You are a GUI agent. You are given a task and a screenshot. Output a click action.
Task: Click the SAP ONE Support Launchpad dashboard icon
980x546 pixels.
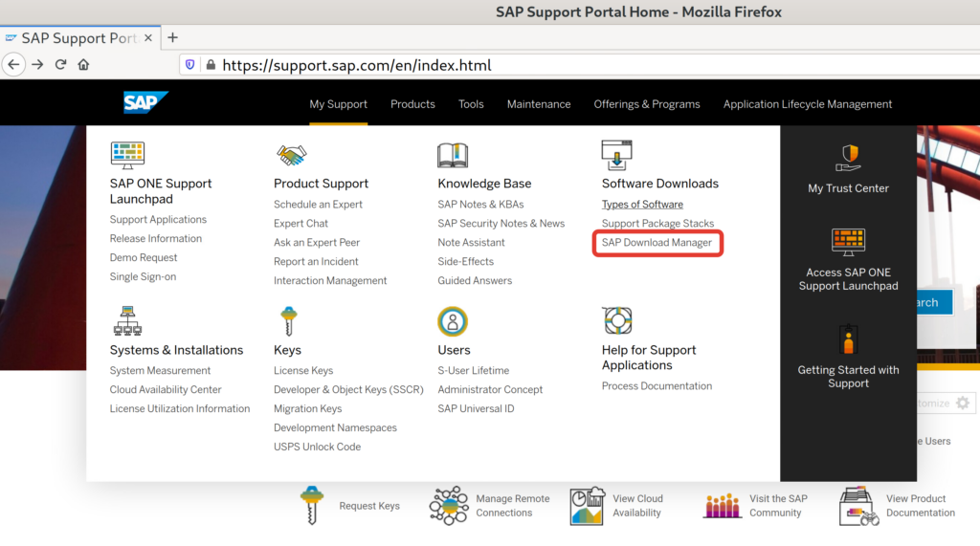127,155
